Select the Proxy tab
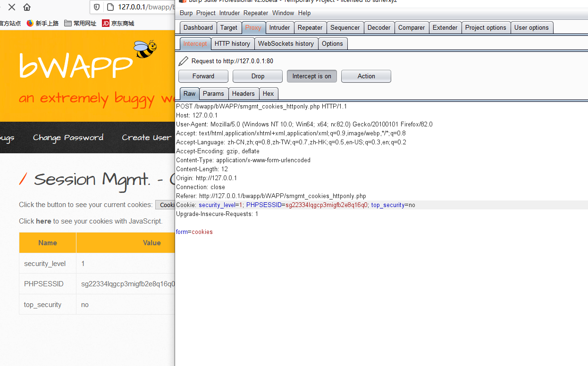The image size is (588, 366). pyautogui.click(x=253, y=27)
